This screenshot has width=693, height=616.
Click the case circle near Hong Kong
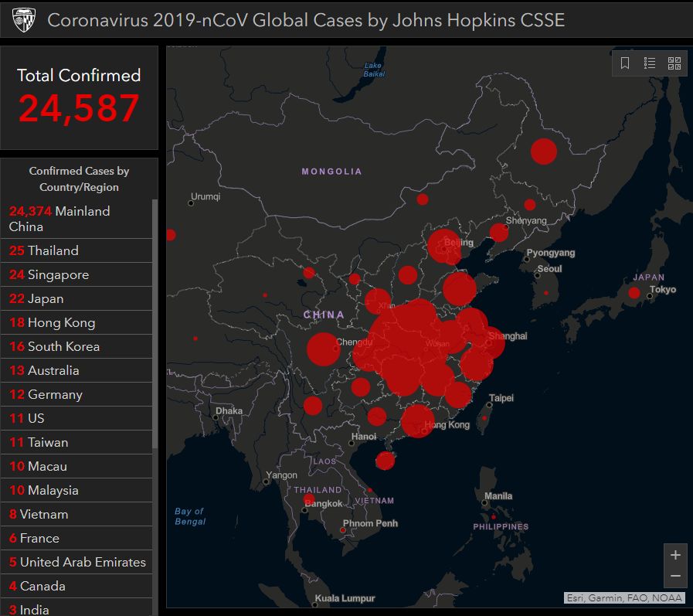click(418, 421)
